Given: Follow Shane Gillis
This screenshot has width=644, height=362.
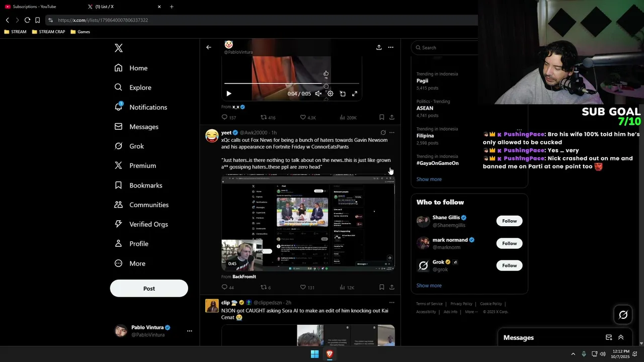Looking at the screenshot, I should (509, 221).
